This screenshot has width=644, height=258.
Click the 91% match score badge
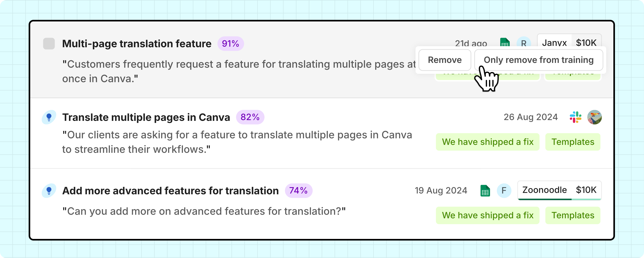tap(230, 44)
